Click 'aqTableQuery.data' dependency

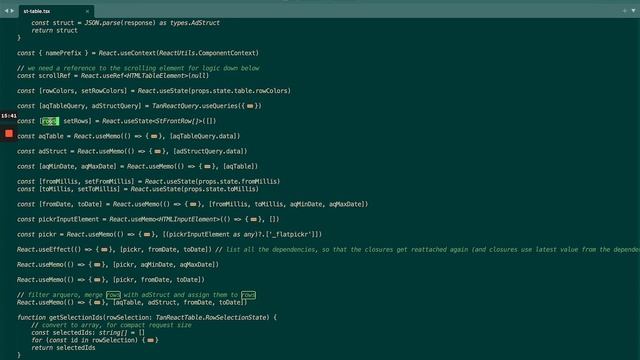point(204,136)
